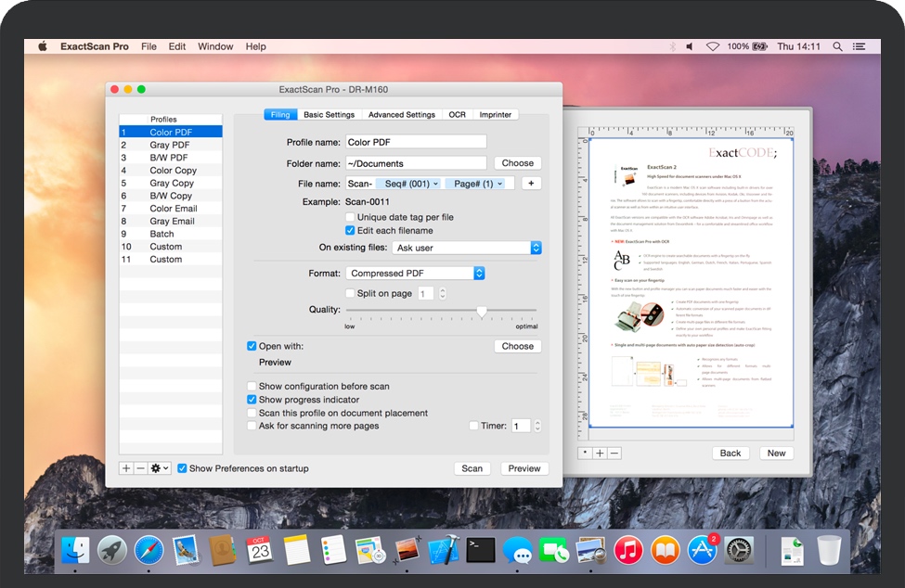Screen dimensions: 905x588
Task: Click the zoom in plus in preview window
Action: pyautogui.click(x=600, y=453)
